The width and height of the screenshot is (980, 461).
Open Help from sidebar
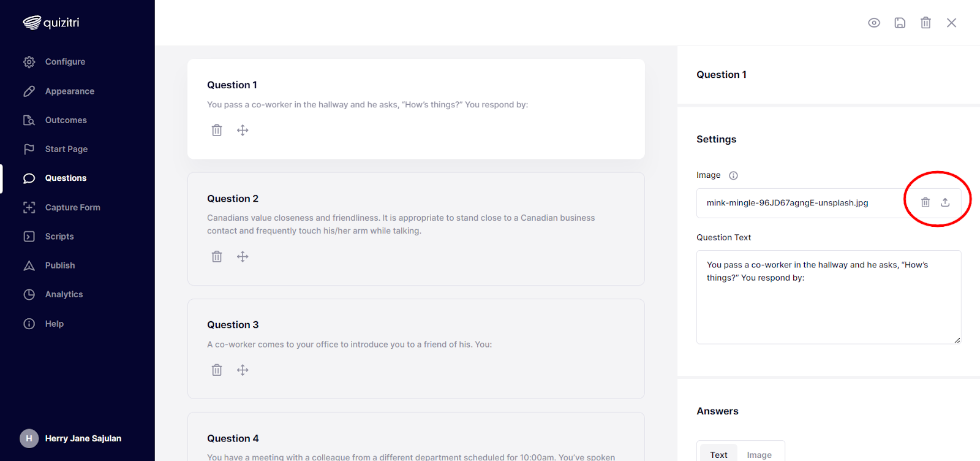tap(54, 324)
